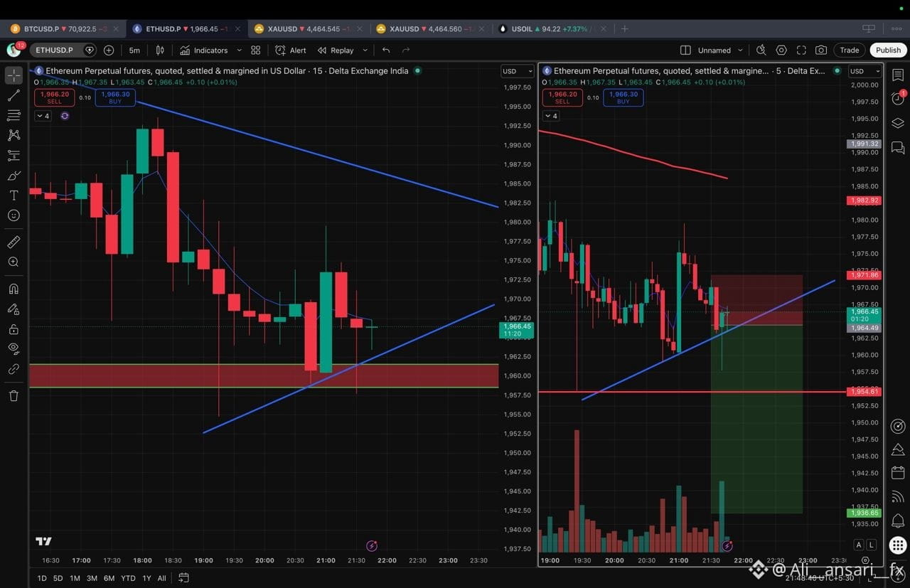Toggle stay in drawing mode
The height and width of the screenshot is (588, 910).
pos(14,309)
